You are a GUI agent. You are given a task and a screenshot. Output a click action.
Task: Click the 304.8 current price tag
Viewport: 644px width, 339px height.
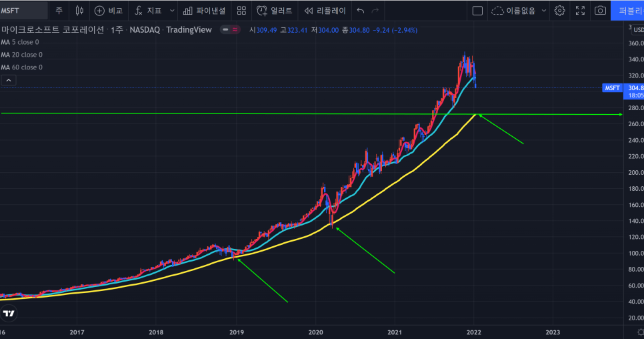point(634,91)
